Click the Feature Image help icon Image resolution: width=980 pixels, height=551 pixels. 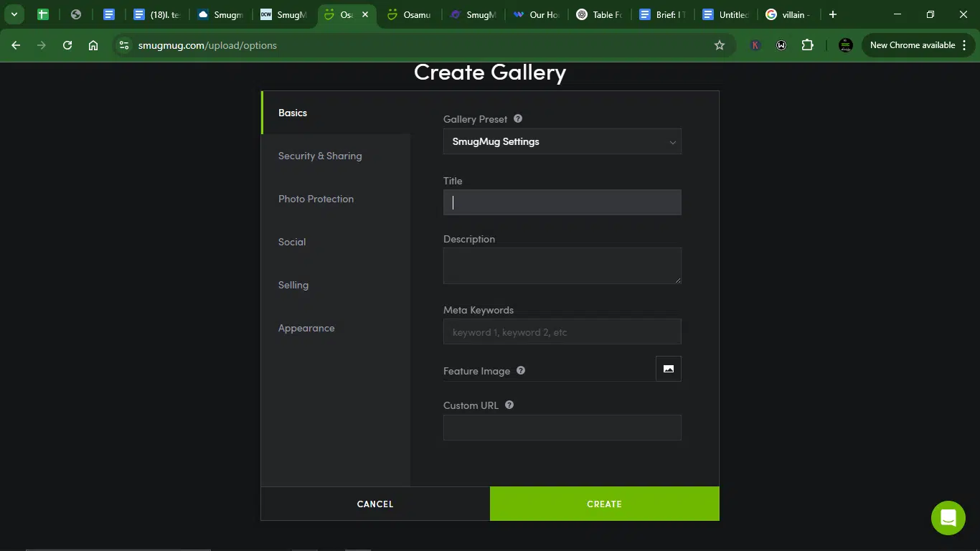[x=521, y=371]
